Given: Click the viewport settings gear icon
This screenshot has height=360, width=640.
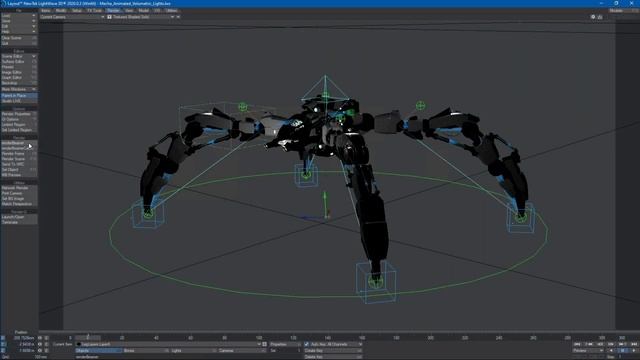Looking at the screenshot, I should 593,17.
